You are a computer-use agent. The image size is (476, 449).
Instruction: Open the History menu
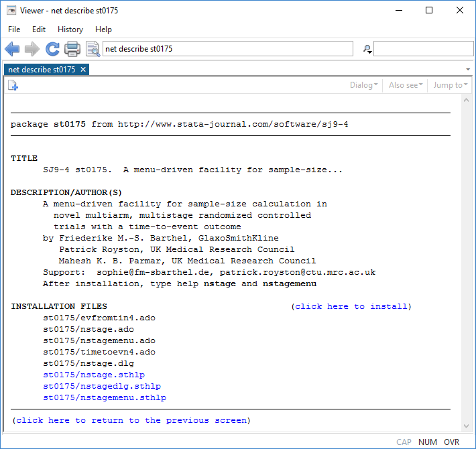tap(70, 29)
